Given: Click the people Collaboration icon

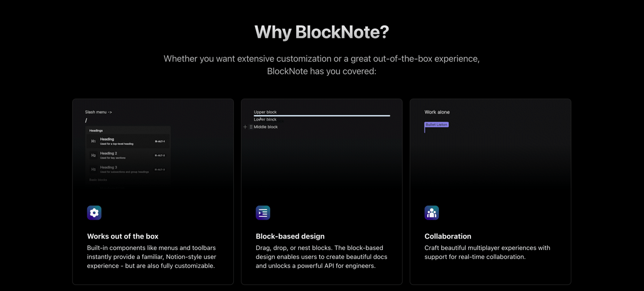Looking at the screenshot, I should pos(431,213).
